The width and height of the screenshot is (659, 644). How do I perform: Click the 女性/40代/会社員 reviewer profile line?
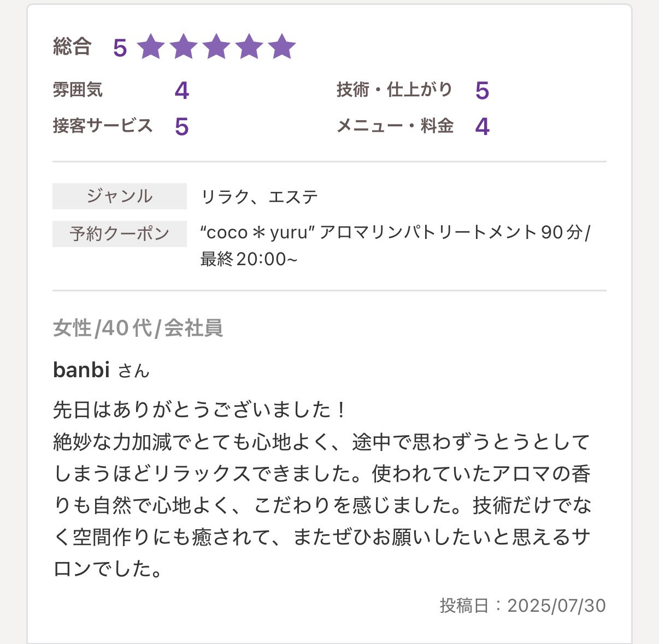[x=138, y=328]
